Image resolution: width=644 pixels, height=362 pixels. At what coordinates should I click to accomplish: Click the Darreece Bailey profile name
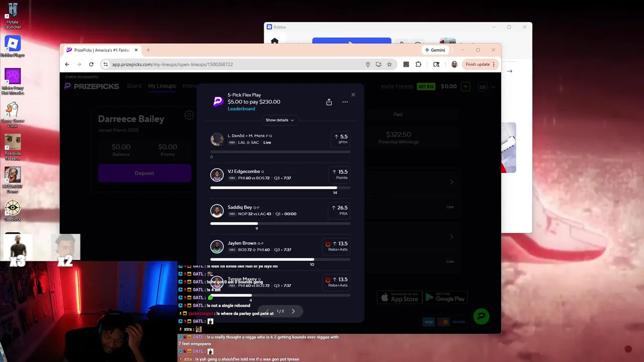(x=131, y=119)
